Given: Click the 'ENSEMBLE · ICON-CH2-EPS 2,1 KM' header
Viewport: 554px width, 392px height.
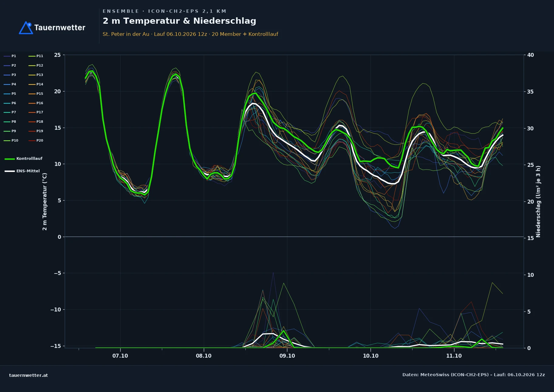Looking at the screenshot, I should (164, 11).
